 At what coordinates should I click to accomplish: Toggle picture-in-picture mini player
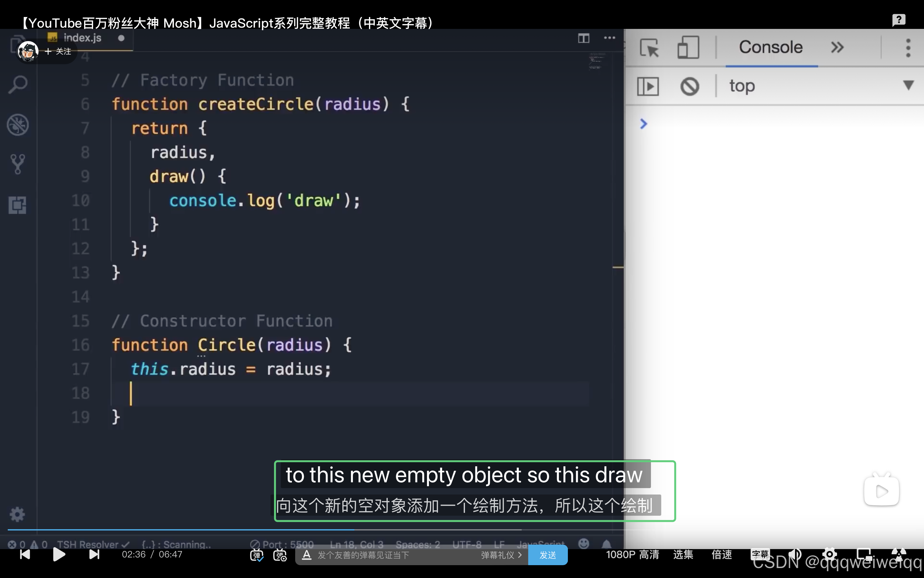(864, 554)
